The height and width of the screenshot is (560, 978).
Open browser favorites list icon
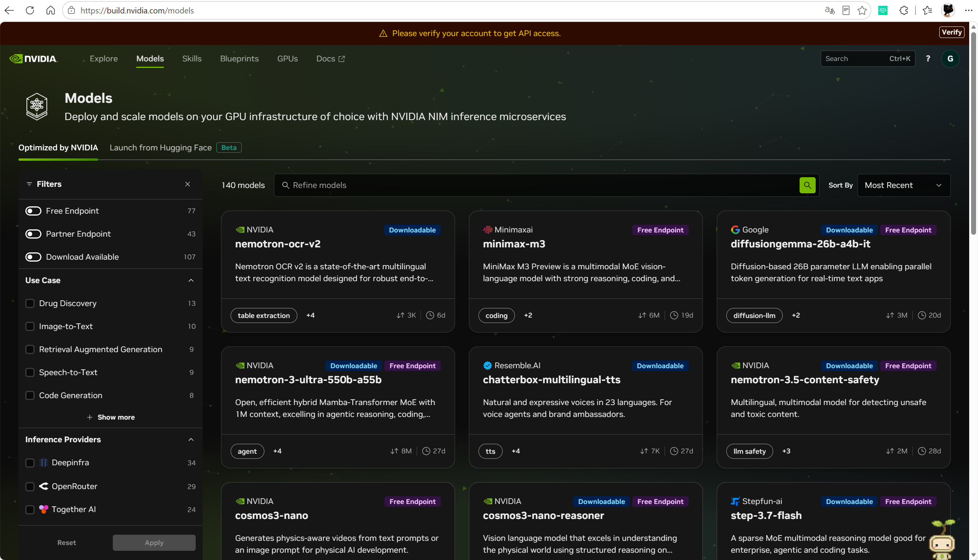pyautogui.click(x=927, y=10)
